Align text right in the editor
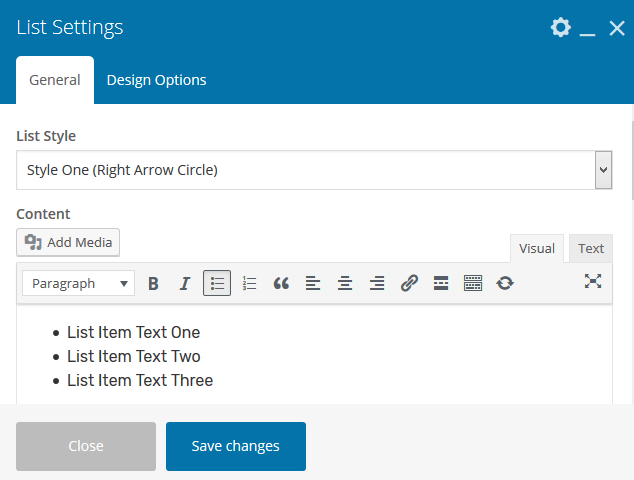The image size is (634, 480). pyautogui.click(x=377, y=284)
